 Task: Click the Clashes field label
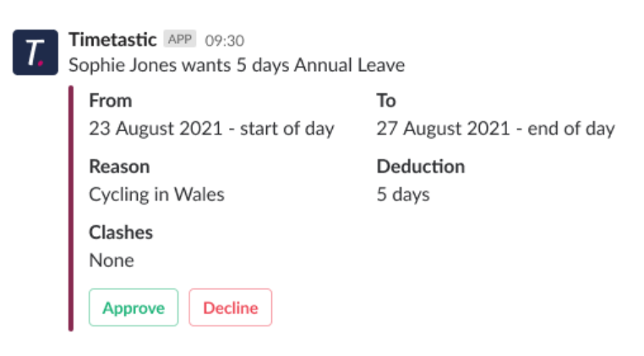click(x=121, y=233)
